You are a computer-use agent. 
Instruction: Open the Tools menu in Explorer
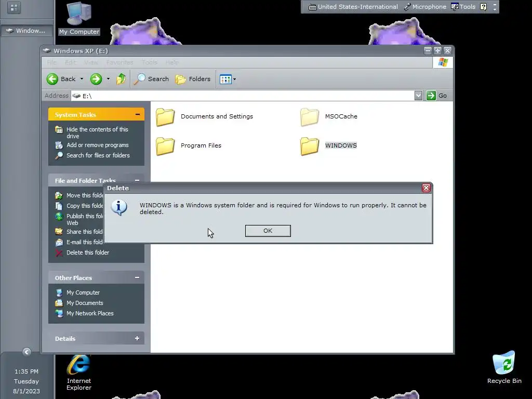pos(149,62)
